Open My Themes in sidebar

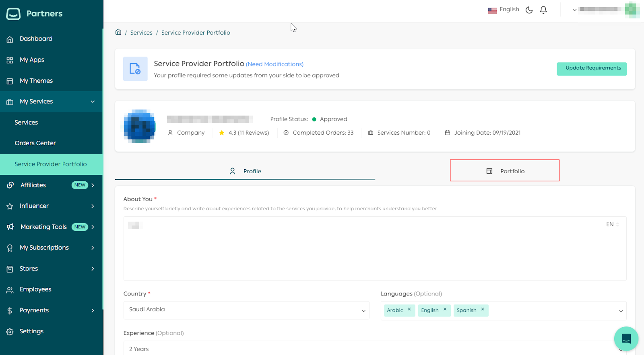click(x=36, y=81)
